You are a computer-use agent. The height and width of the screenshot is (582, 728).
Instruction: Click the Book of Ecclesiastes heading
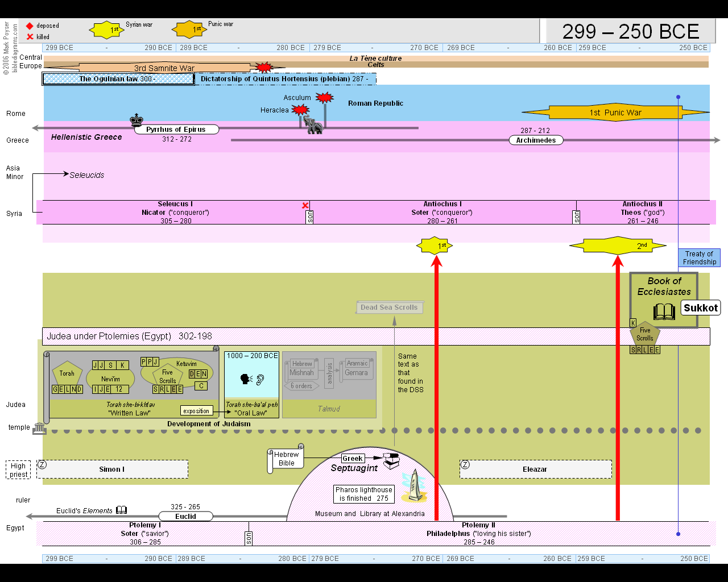click(664, 286)
